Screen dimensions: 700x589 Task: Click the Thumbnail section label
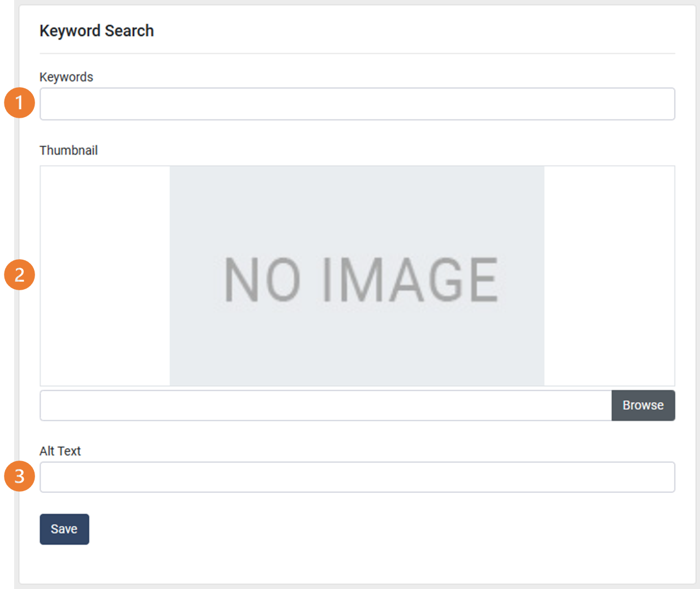(68, 150)
